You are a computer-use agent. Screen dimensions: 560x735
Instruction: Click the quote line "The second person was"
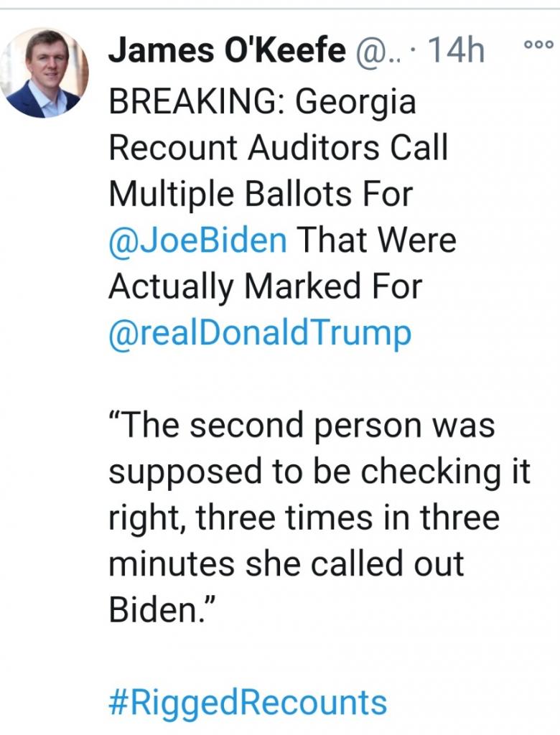(x=302, y=426)
